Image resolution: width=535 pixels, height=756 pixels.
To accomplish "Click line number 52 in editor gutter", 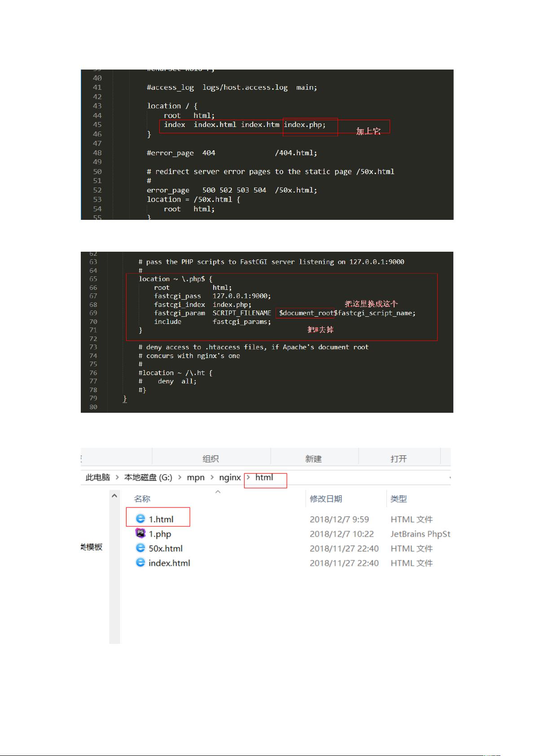I will (x=97, y=190).
